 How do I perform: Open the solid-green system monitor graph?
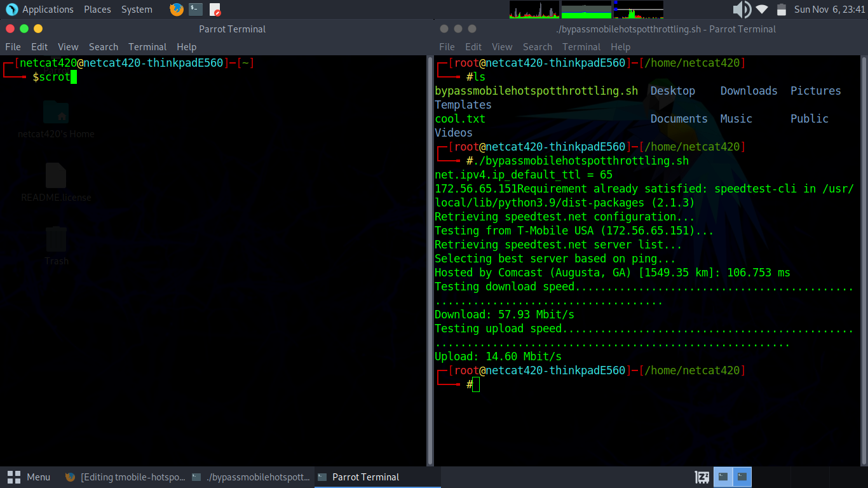coord(586,10)
